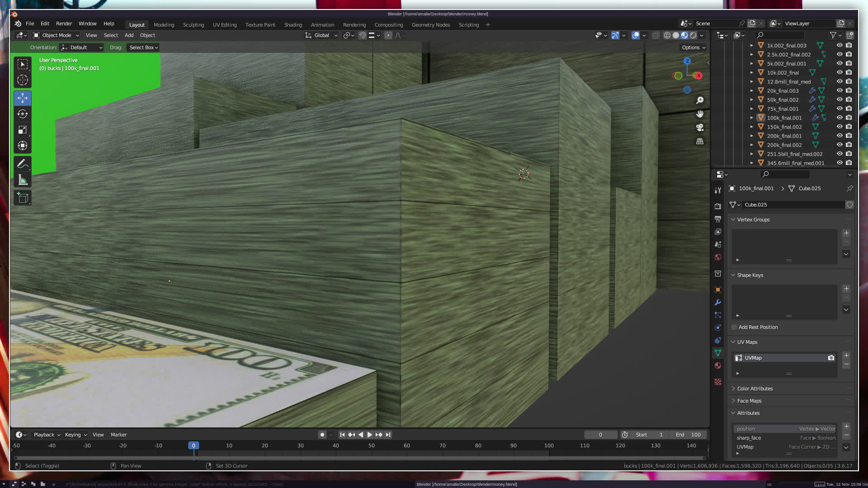The height and width of the screenshot is (488, 868).
Task: Expand 50k_final.002 in the outliner tree
Action: 752,100
